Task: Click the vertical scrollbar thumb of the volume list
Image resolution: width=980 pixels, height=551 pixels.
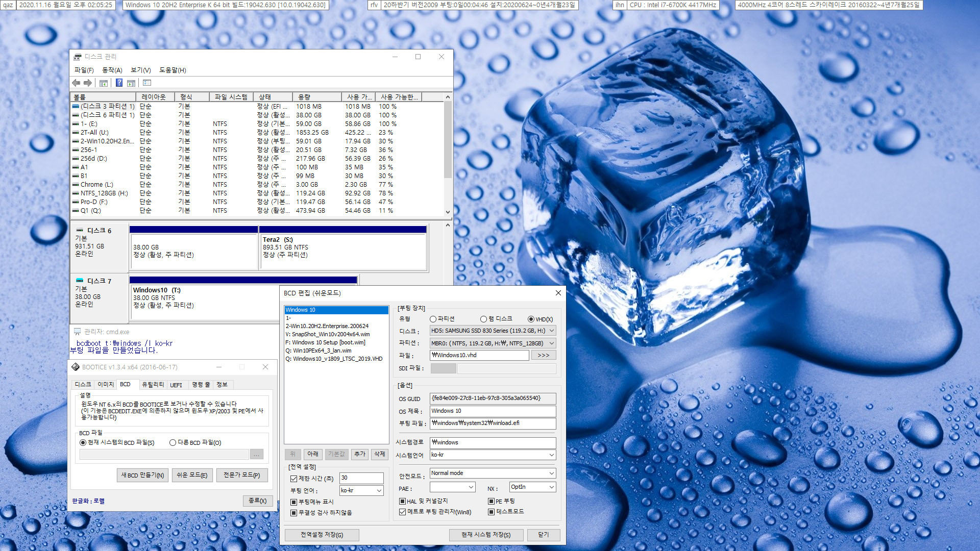Action: (448, 139)
